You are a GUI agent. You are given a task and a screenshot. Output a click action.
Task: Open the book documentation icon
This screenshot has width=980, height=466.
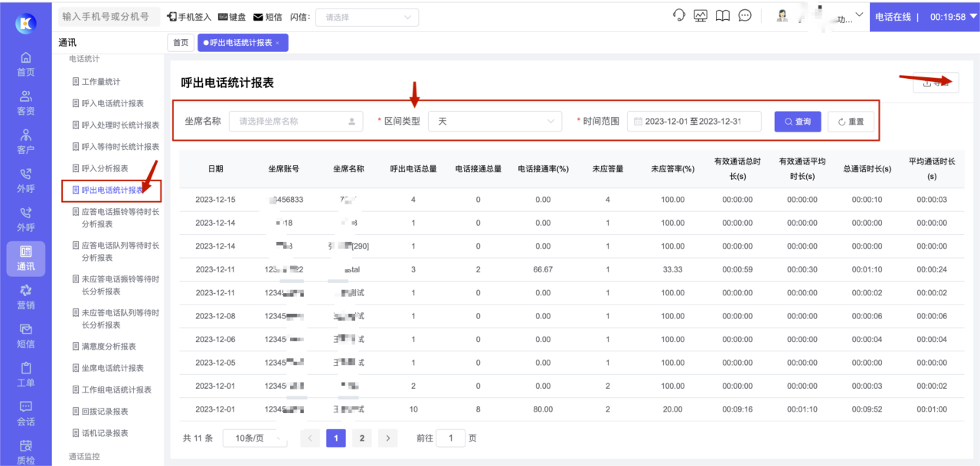[x=723, y=16]
